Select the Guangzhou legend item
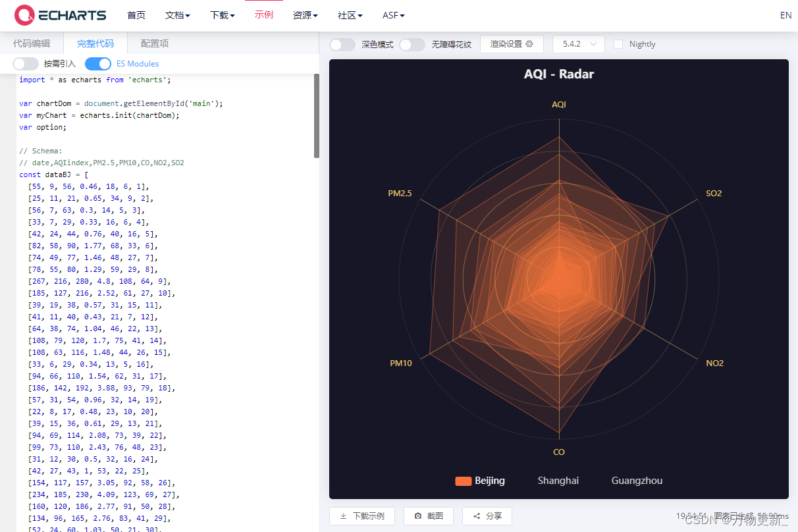798x532 pixels. tap(636, 481)
